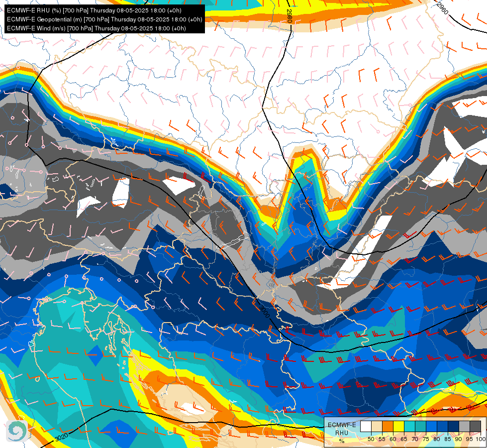Screen dimensions: 487x448
Task: Pick the white legend swatch below 50
Action: (366, 426)
